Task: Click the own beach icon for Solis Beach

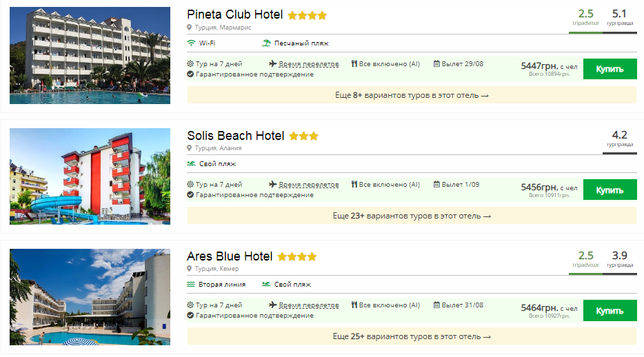Action: point(191,164)
